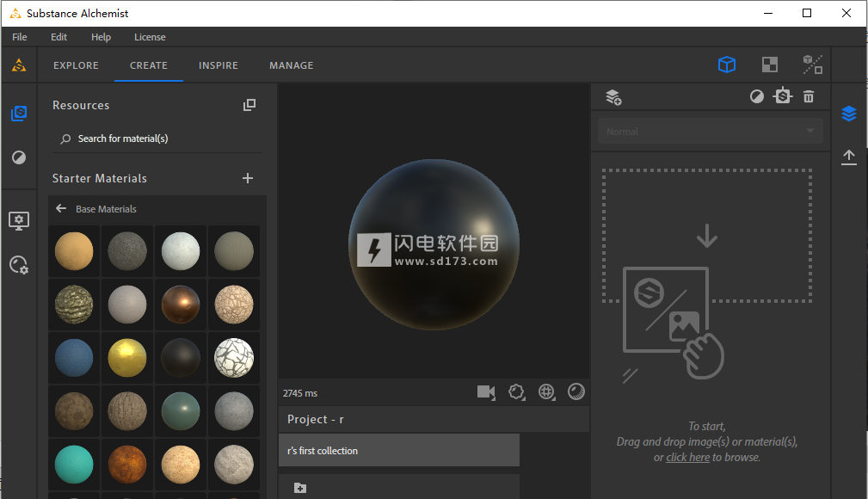Click the 3D preview sphere in viewport

pyautogui.click(x=434, y=244)
